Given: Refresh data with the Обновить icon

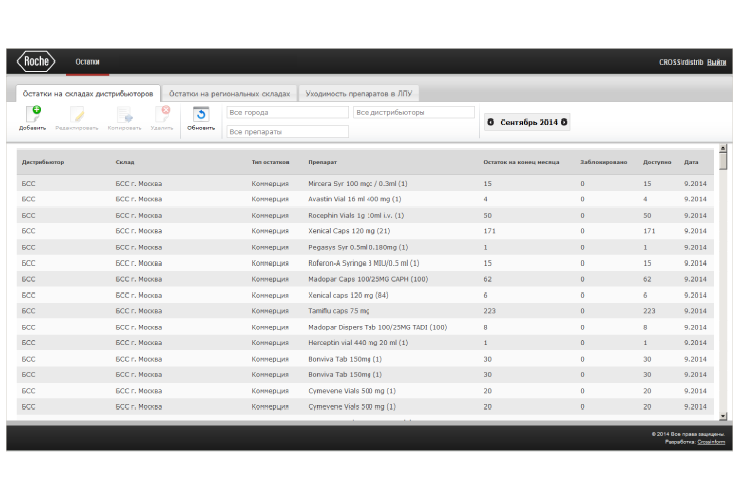Looking at the screenshot, I should (x=201, y=116).
